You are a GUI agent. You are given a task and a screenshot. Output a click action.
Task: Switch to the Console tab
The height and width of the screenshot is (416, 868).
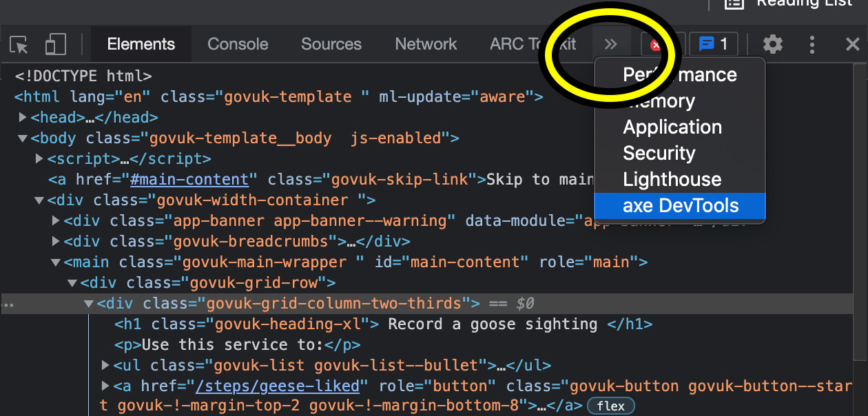(238, 44)
